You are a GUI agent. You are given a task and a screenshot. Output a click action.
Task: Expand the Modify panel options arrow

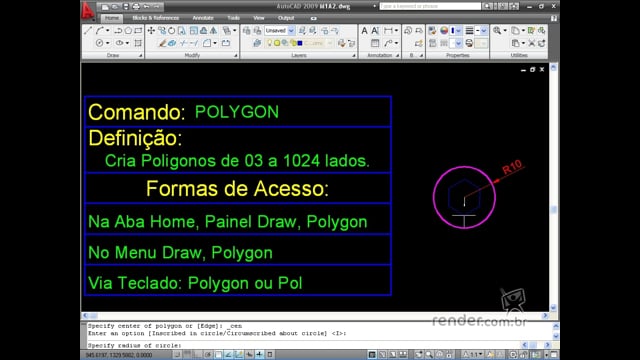(236, 56)
